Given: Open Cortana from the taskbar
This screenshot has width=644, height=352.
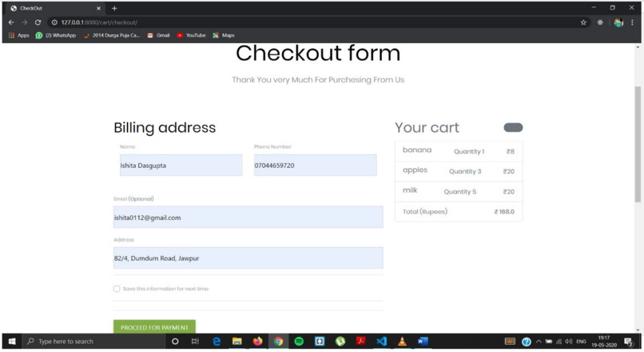Looking at the screenshot, I should 175,342.
